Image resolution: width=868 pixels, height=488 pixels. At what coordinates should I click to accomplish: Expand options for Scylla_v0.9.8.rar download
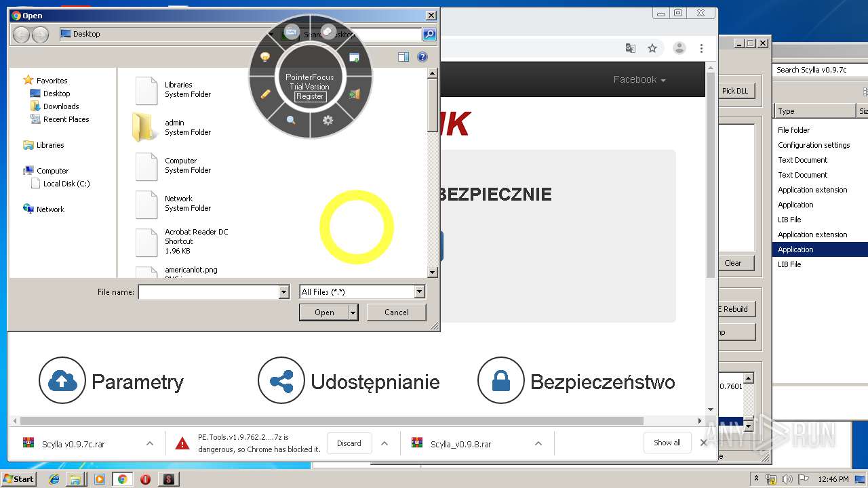(x=538, y=444)
